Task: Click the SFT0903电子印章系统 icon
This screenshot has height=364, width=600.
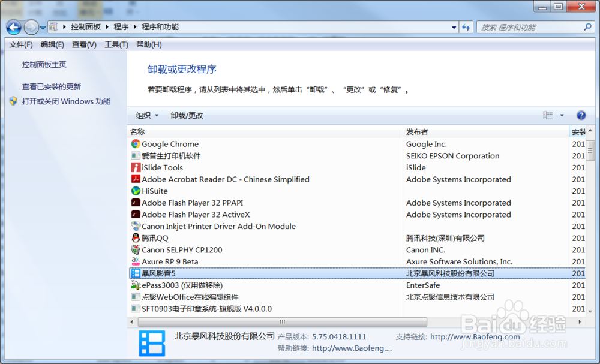Action: pyautogui.click(x=136, y=309)
